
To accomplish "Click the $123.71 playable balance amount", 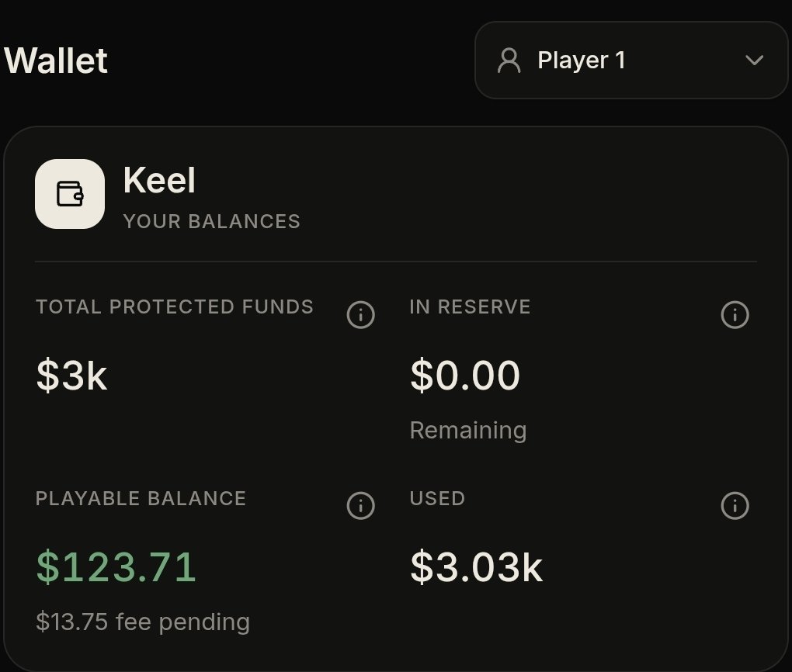I will click(x=116, y=567).
